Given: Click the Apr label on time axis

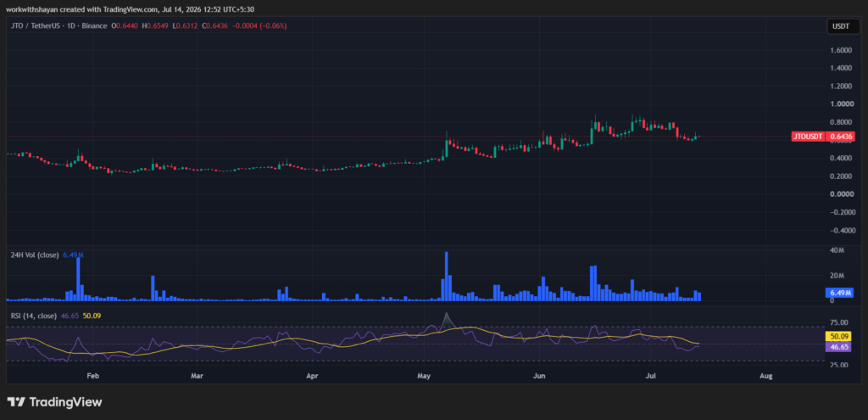Looking at the screenshot, I should click(312, 376).
